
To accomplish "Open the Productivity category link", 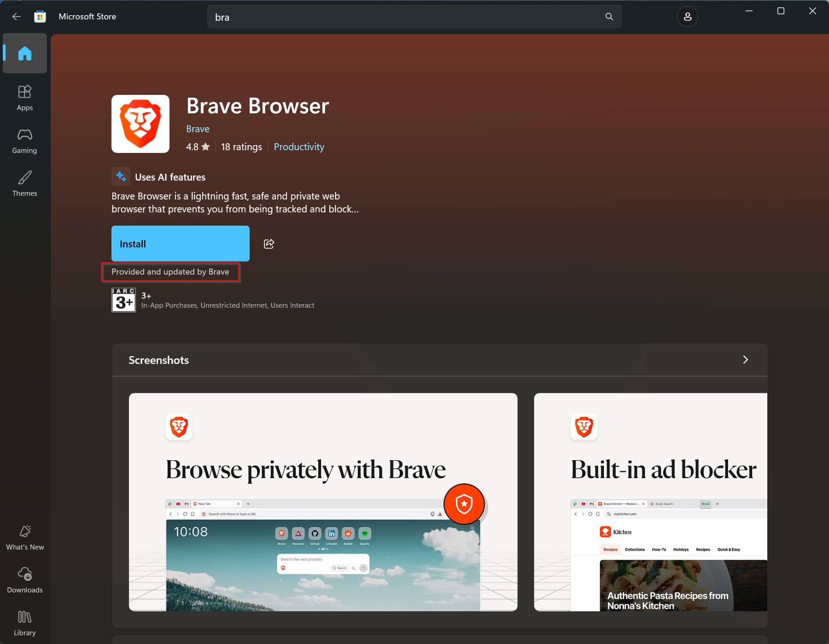I will click(x=299, y=147).
